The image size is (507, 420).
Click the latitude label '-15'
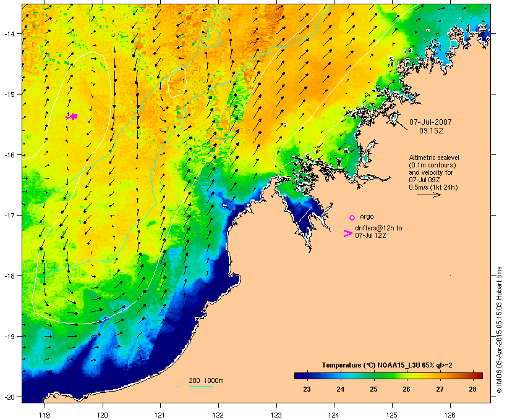coord(9,94)
